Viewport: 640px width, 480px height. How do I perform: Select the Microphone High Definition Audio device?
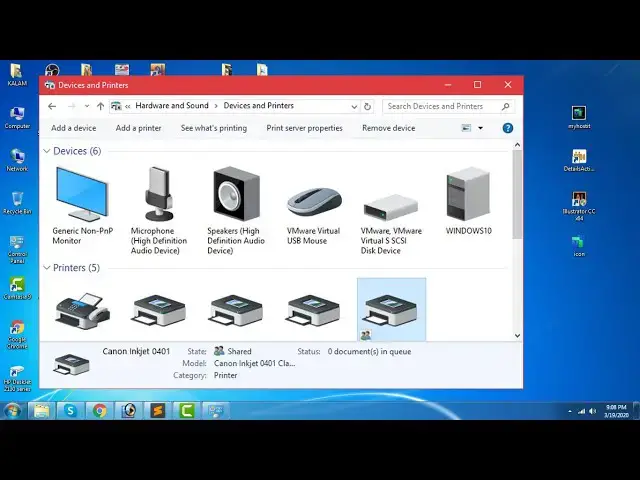159,210
